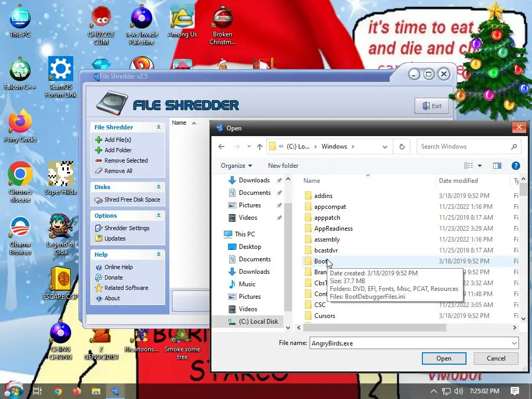Collapse the File Shredder panel section
Viewport: 532px width, 399px height.
(x=158, y=127)
